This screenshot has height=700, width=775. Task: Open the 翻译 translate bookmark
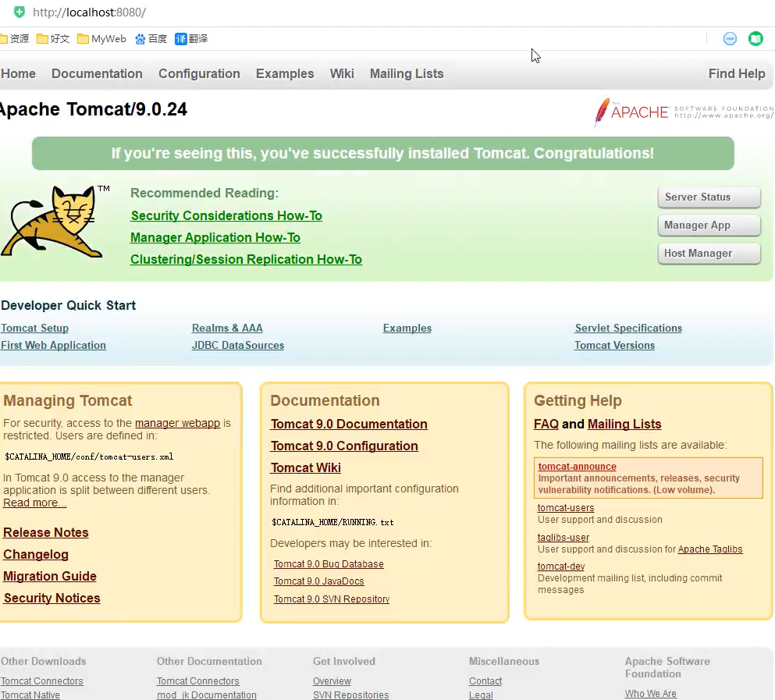(191, 38)
